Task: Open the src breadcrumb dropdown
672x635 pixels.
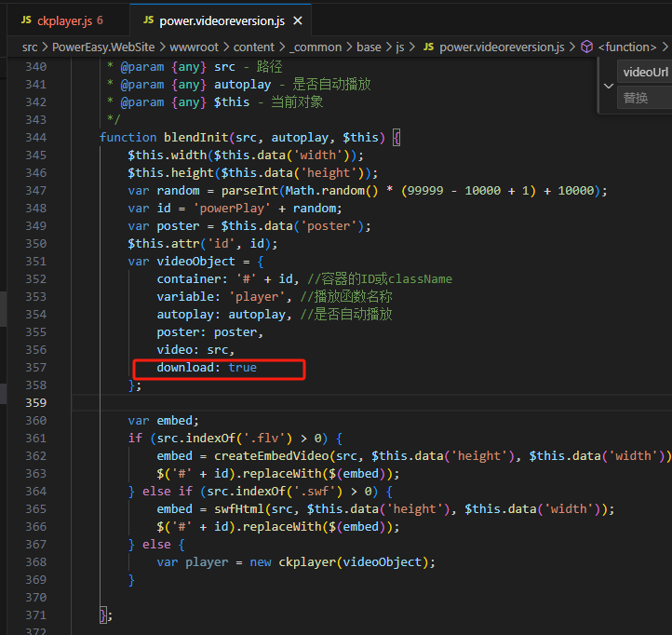Action: 30,46
